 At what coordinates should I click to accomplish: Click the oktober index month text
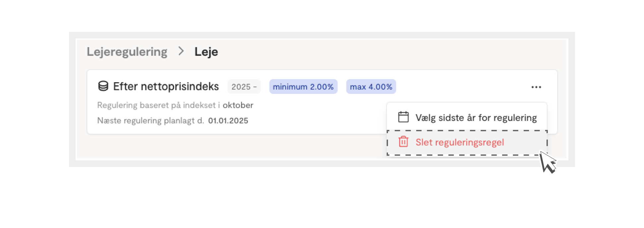click(238, 105)
